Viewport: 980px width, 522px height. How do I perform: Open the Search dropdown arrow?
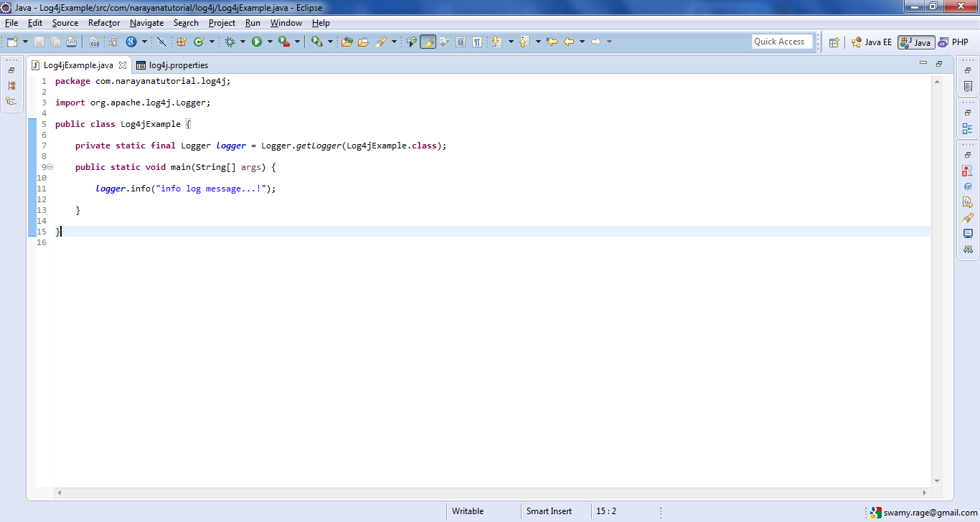[x=394, y=42]
